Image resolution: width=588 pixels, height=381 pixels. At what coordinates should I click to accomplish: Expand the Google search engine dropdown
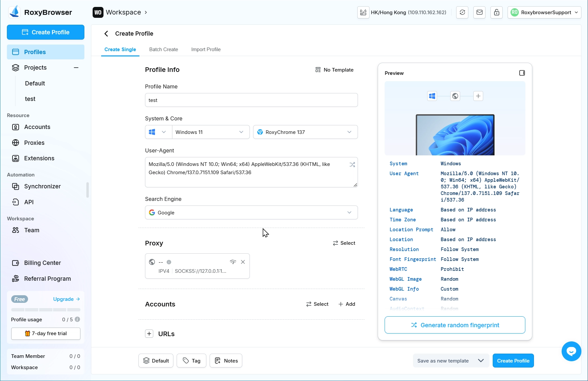click(251, 213)
